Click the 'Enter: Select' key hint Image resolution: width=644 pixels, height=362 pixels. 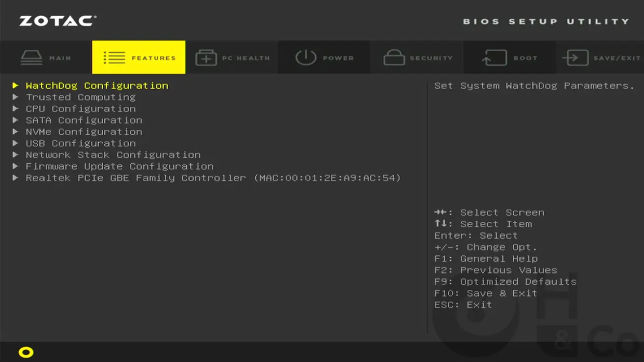476,236
